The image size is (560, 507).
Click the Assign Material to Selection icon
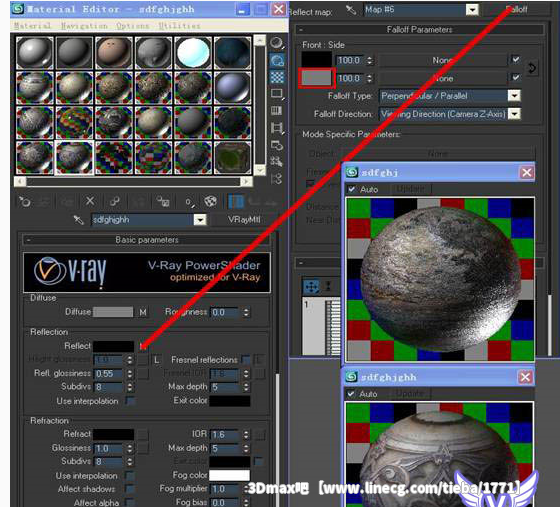click(67, 202)
